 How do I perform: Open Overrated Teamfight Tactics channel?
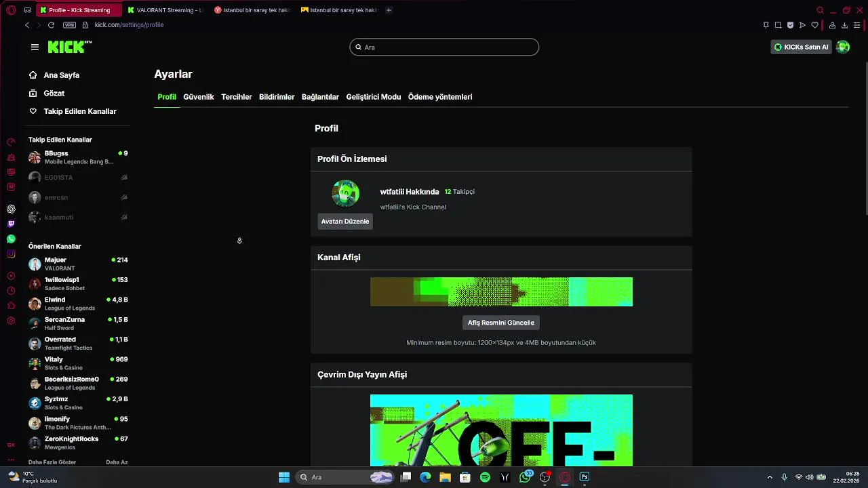coord(78,344)
